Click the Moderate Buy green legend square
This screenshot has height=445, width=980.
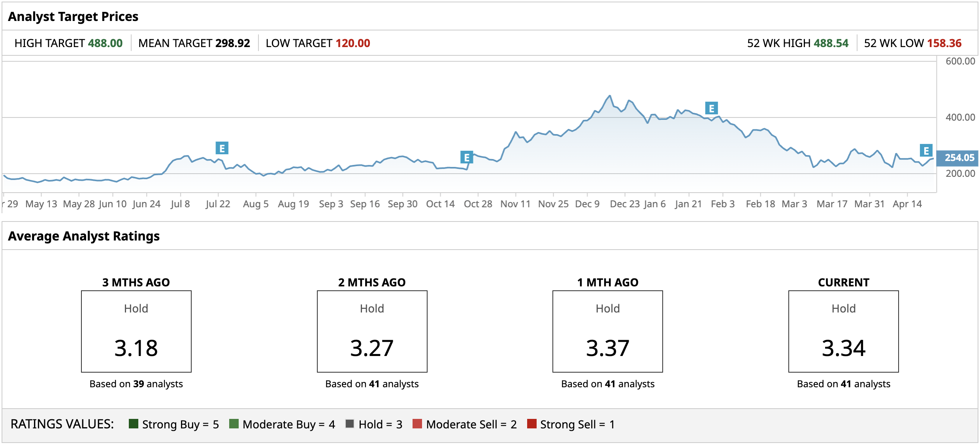coord(234,424)
